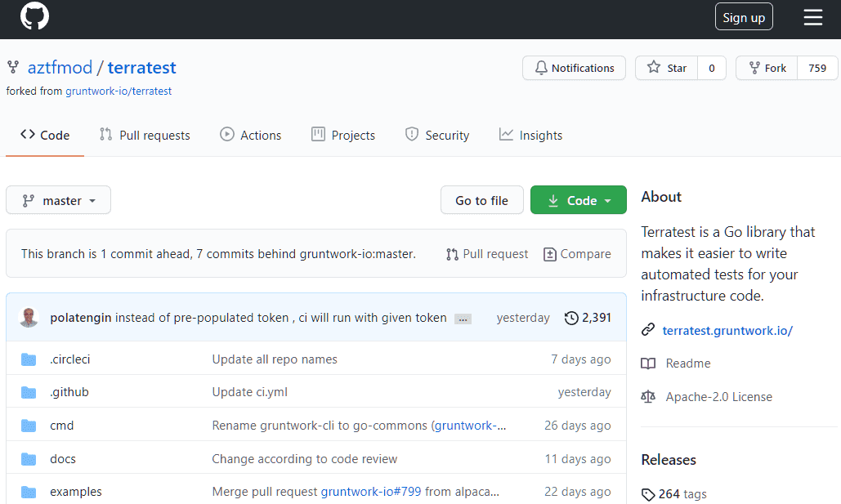Expand the green Code download dropdown
The image size is (841, 504).
coord(578,200)
